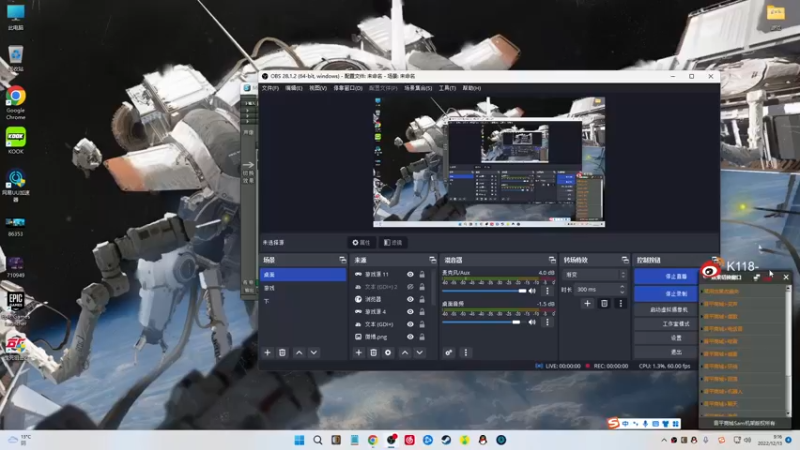
Task: Toggle the lock on the 微博.png source
Action: pos(422,337)
